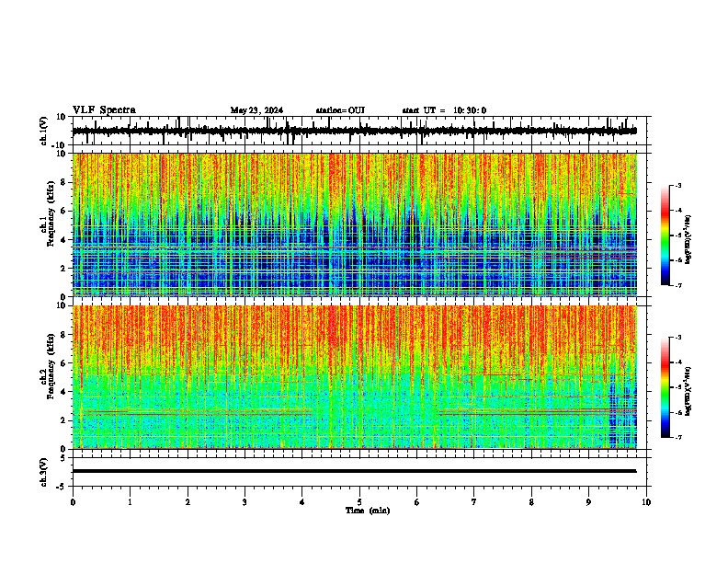Click the "8" kHz tick on ch.1 spectrogram
728x563 pixels.
[x=64, y=182]
